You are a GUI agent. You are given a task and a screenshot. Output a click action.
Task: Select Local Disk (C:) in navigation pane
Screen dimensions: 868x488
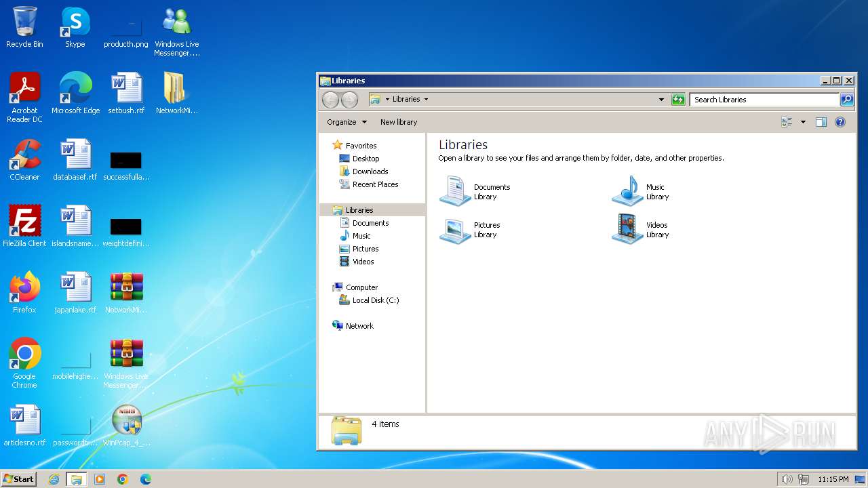(x=376, y=300)
